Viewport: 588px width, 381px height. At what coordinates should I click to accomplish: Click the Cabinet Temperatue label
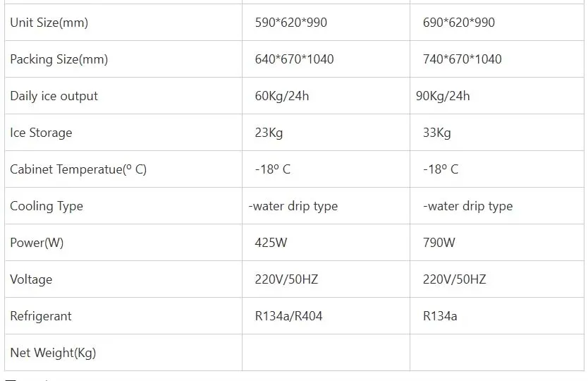click(78, 169)
